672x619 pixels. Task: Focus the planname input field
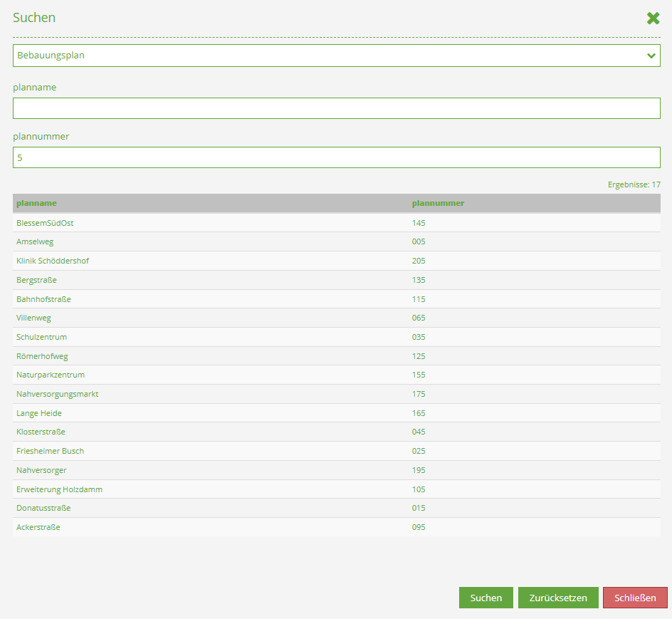point(337,108)
